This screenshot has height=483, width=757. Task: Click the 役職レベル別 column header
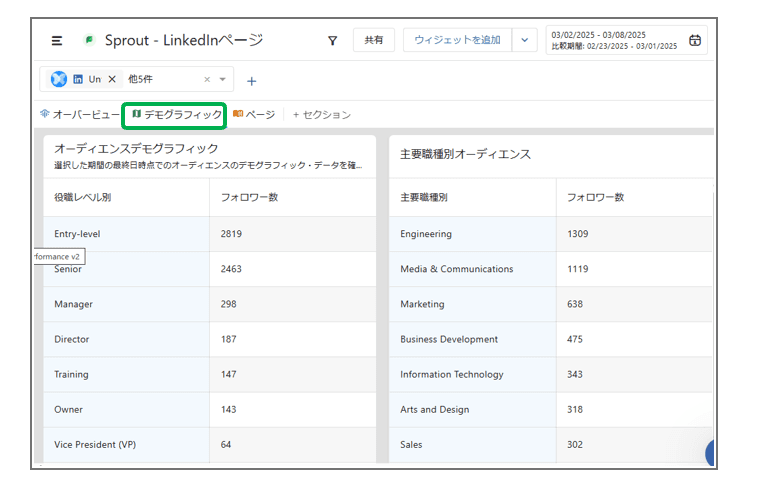coord(83,197)
